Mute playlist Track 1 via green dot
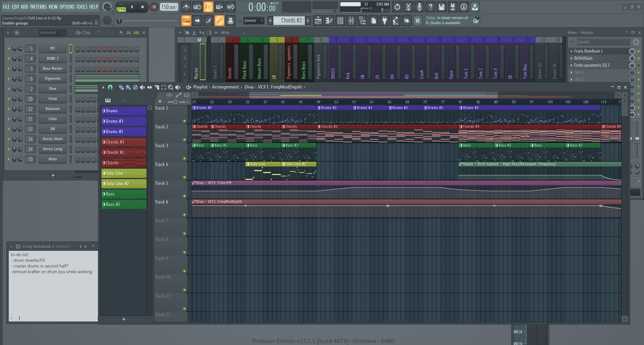The height and width of the screenshot is (345, 644). (x=184, y=121)
